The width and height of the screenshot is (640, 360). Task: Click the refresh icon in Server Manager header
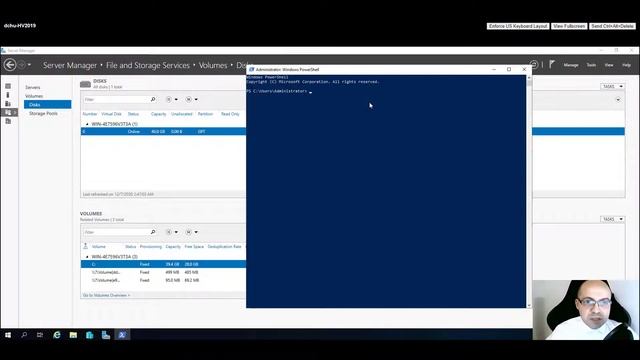pos(534,64)
